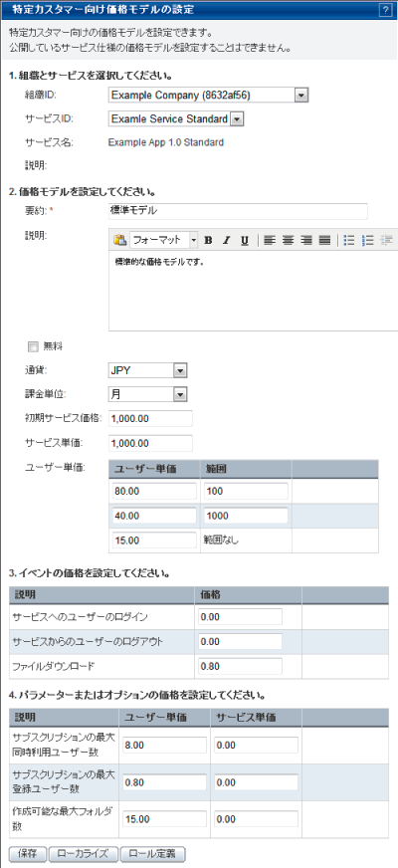Open the フォーマット dropdown in editor
The width and height of the screenshot is (398, 868).
point(164,240)
